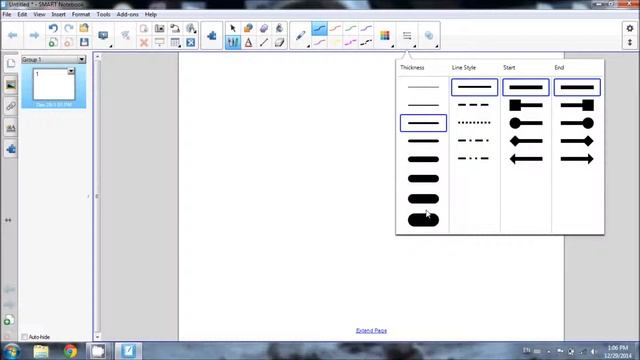Open the View menu
This screenshot has width=640, height=360.
point(39,14)
